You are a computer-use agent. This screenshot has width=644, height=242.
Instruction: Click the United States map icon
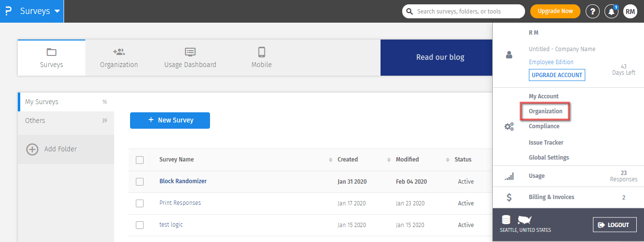pyautogui.click(x=524, y=220)
